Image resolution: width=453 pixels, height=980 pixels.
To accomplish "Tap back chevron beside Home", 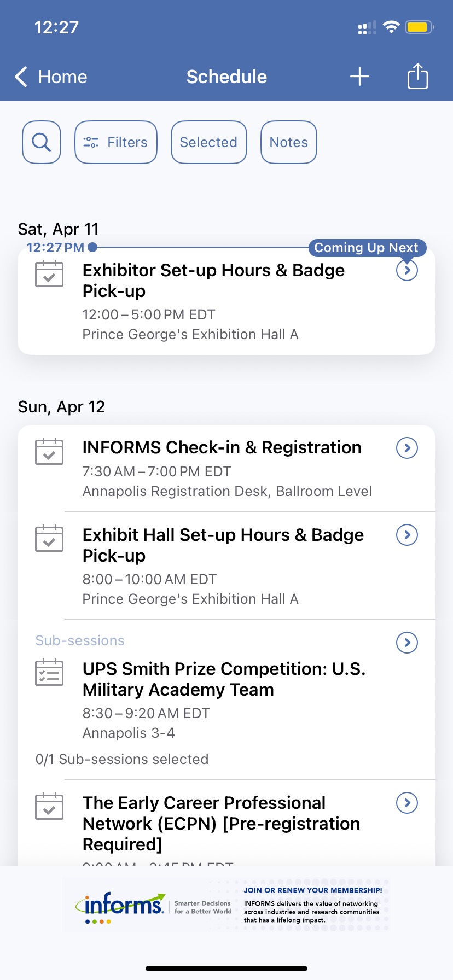I will tap(21, 77).
